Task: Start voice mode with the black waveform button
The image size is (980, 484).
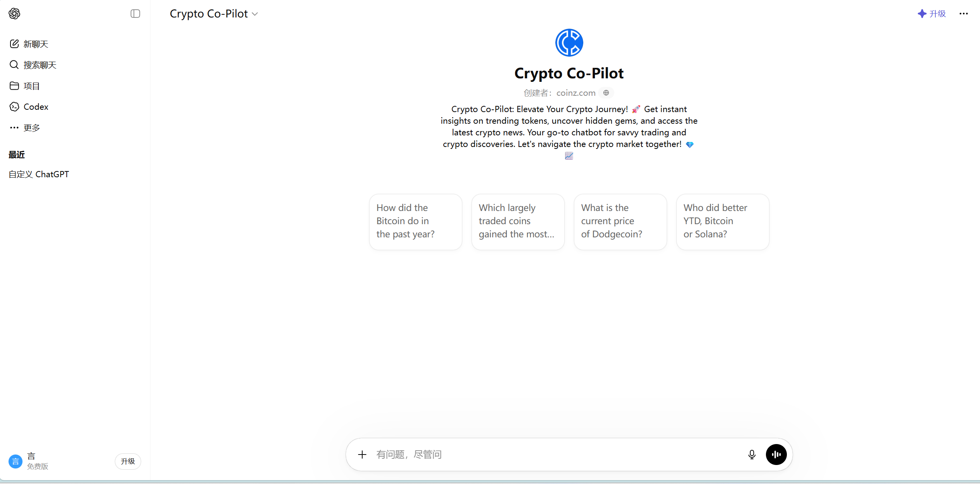Action: point(776,455)
